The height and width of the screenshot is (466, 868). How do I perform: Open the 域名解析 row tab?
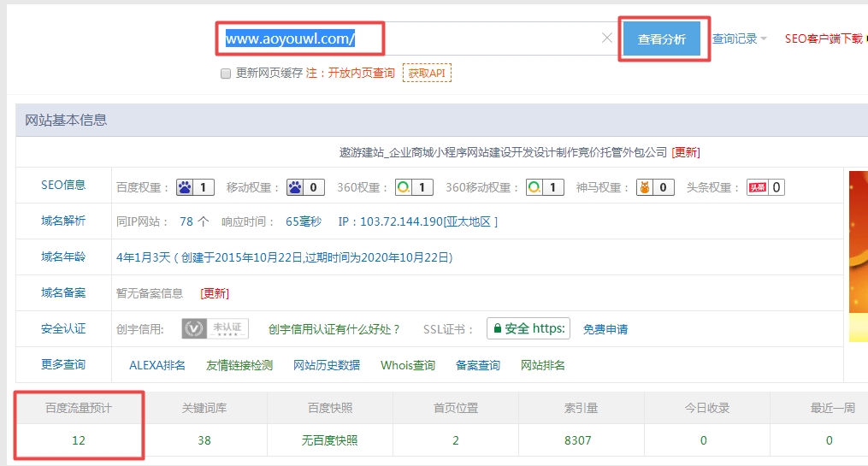63,221
